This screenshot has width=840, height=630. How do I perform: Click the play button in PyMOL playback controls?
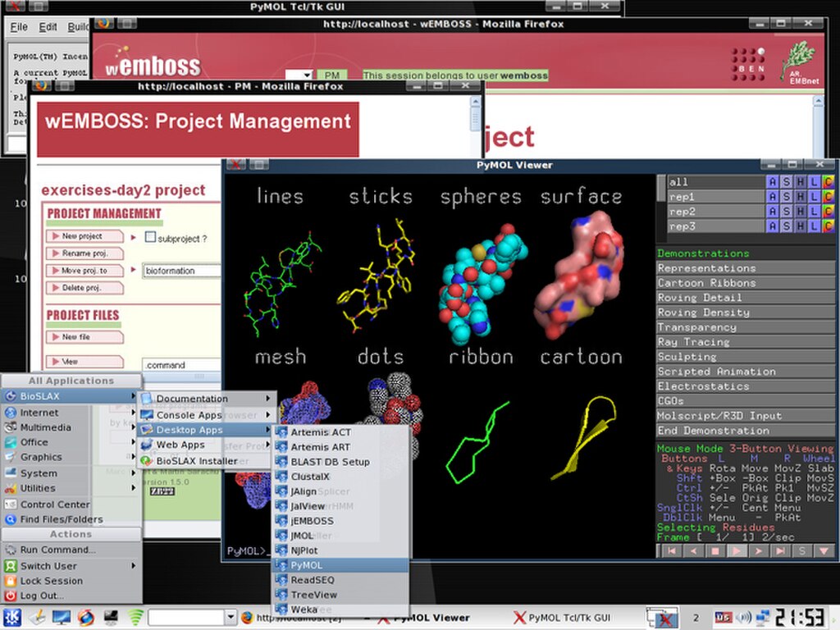[736, 551]
